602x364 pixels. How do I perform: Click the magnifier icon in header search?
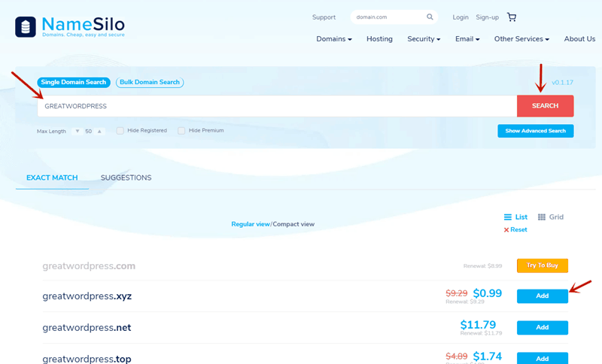click(430, 17)
